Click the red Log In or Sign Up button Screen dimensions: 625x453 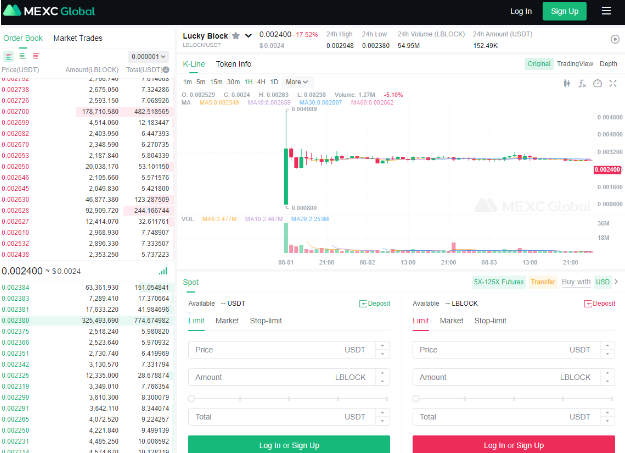tap(514, 444)
